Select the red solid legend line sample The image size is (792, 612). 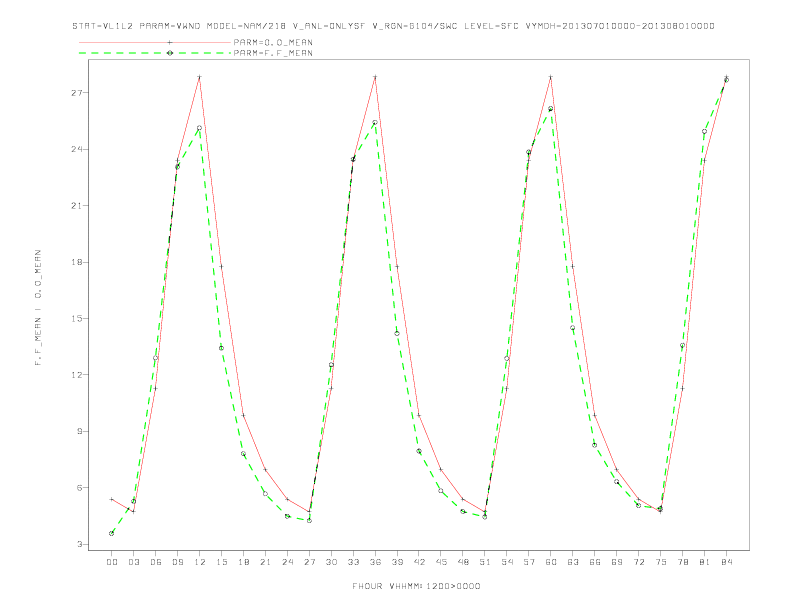pyautogui.click(x=155, y=42)
